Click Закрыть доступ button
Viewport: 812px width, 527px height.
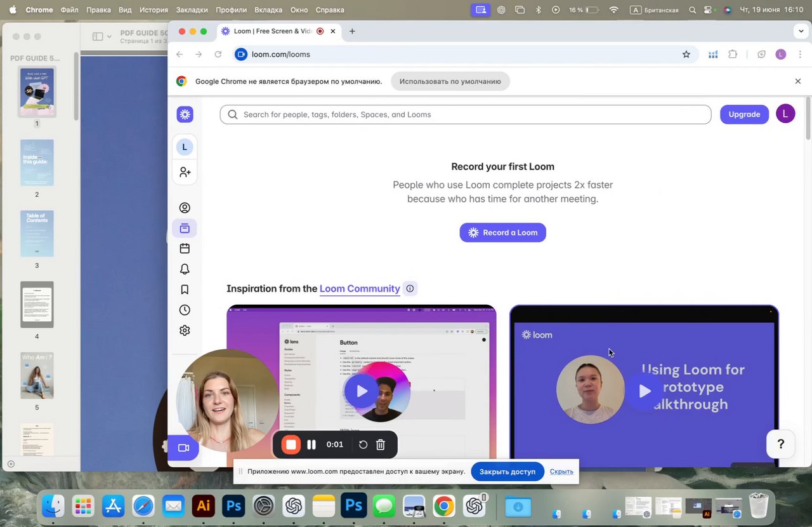point(507,471)
